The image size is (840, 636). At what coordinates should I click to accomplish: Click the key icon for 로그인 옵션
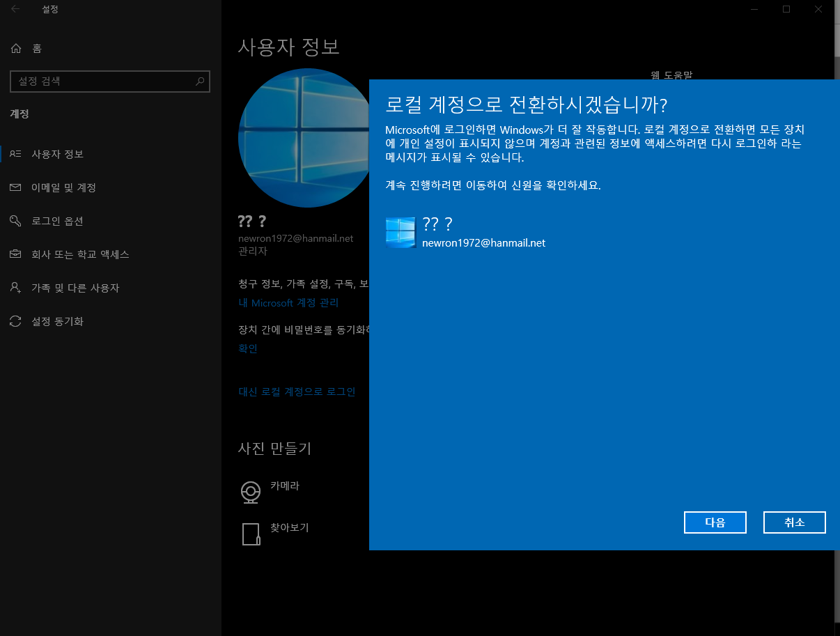[16, 221]
